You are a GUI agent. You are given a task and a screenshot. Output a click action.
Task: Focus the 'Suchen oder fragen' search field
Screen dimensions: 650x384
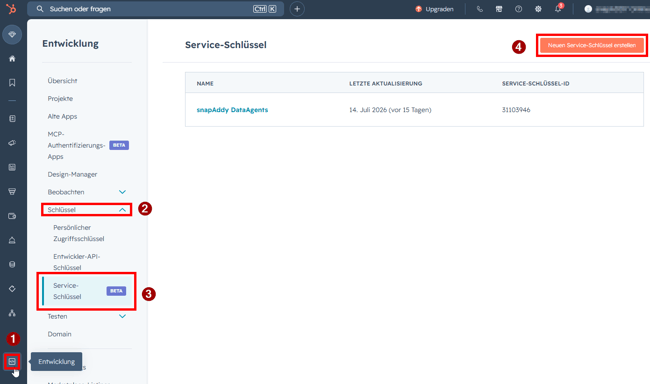pos(155,9)
